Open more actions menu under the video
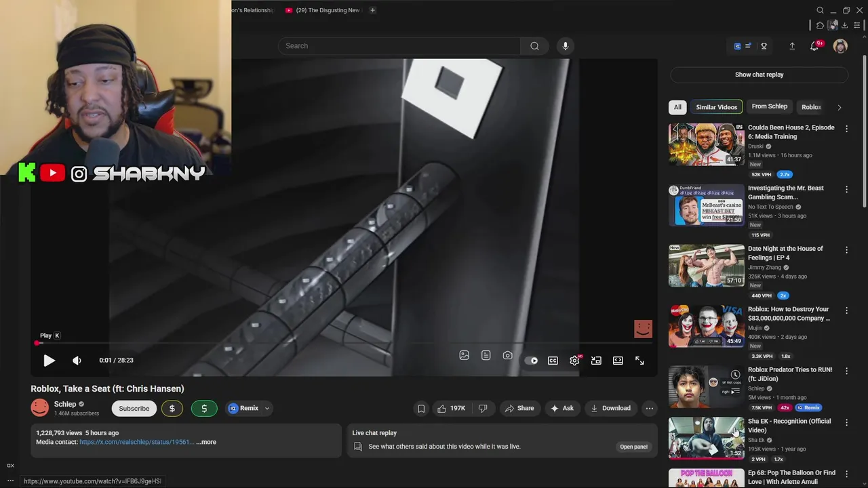868x488 pixels. (650, 408)
